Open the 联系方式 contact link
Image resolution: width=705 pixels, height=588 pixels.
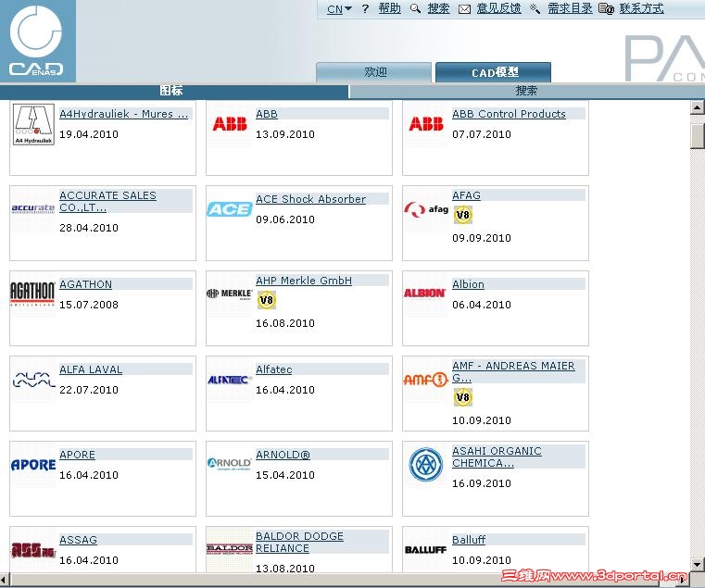tap(641, 8)
